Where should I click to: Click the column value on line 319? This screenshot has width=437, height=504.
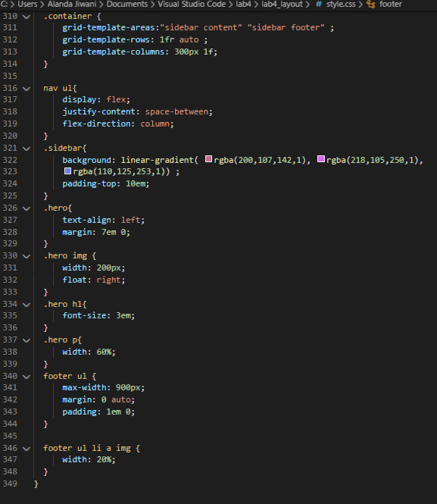[155, 124]
